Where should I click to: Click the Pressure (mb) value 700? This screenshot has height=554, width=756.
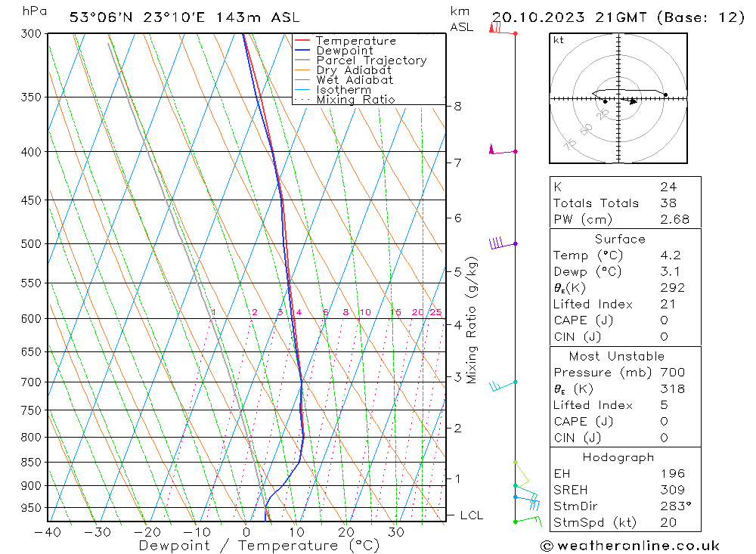(x=673, y=372)
